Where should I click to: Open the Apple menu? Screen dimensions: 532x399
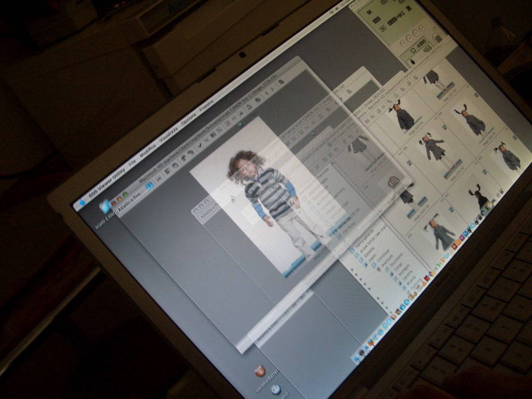click(x=82, y=202)
